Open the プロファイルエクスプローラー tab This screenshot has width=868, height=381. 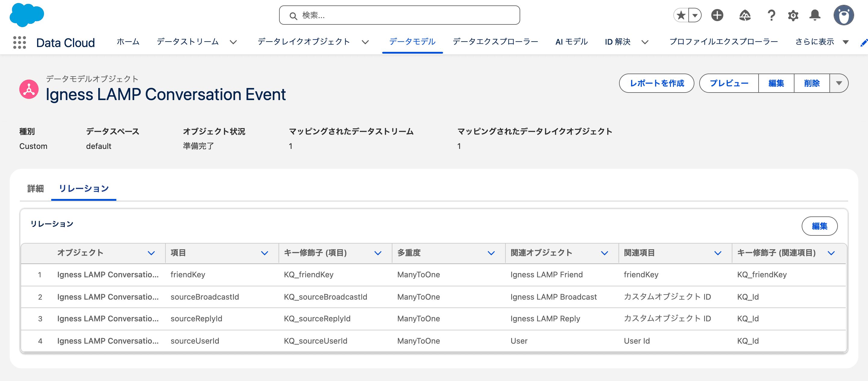point(723,42)
